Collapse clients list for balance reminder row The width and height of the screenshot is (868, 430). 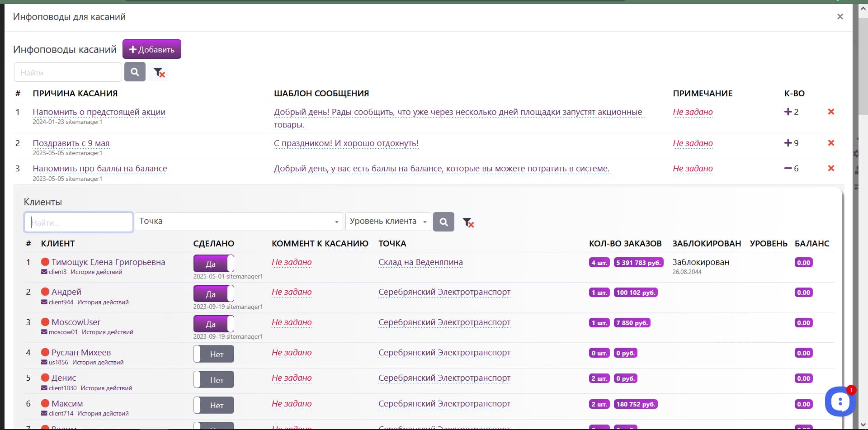788,168
